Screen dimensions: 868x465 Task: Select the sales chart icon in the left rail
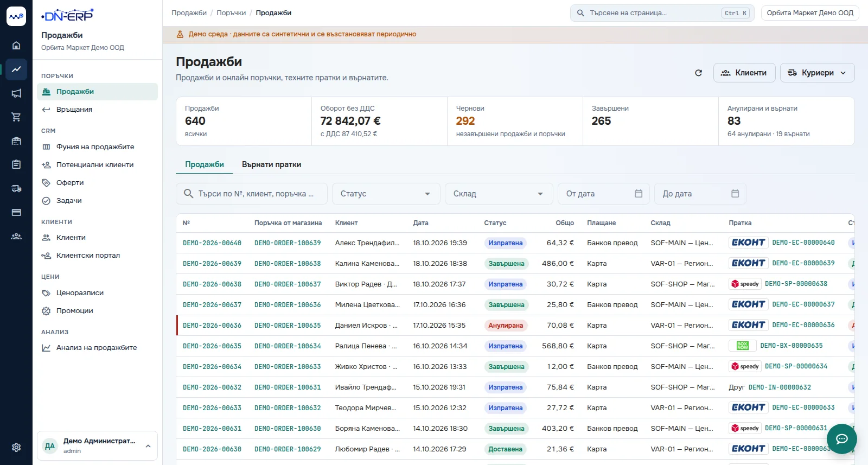(16, 69)
